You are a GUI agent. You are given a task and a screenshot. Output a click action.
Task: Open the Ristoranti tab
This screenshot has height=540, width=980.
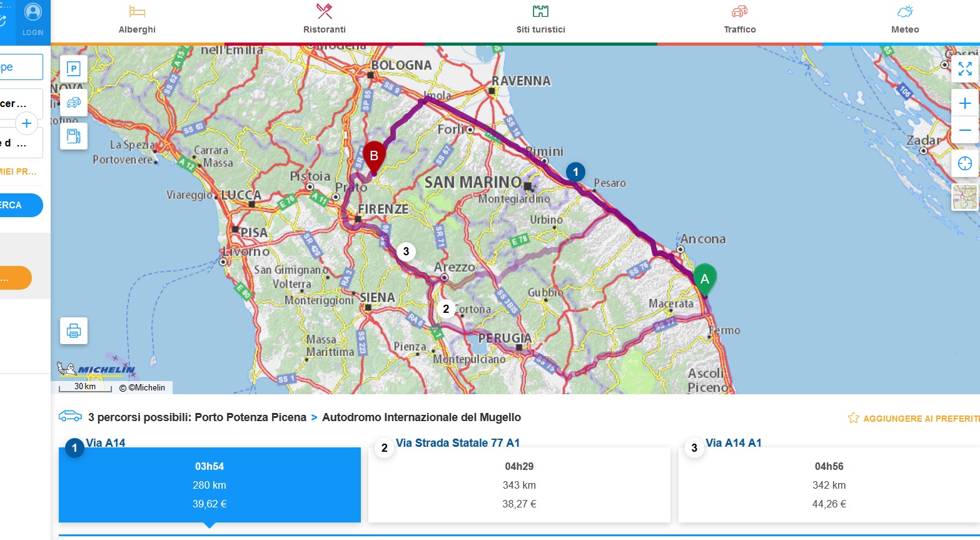click(x=324, y=20)
